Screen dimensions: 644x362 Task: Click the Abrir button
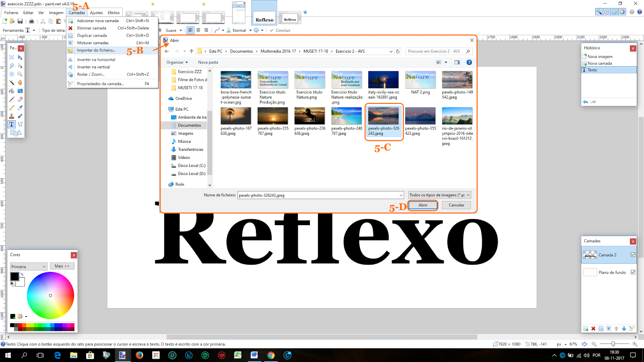click(423, 205)
